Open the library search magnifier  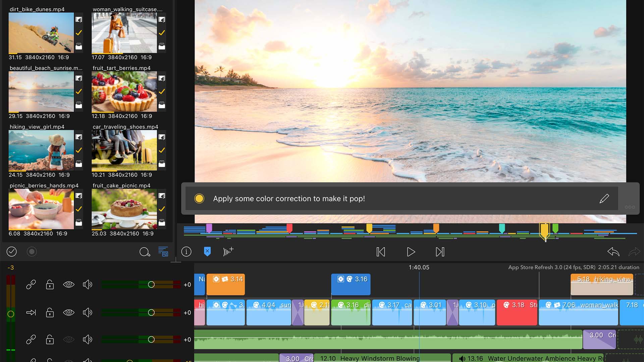tap(145, 252)
